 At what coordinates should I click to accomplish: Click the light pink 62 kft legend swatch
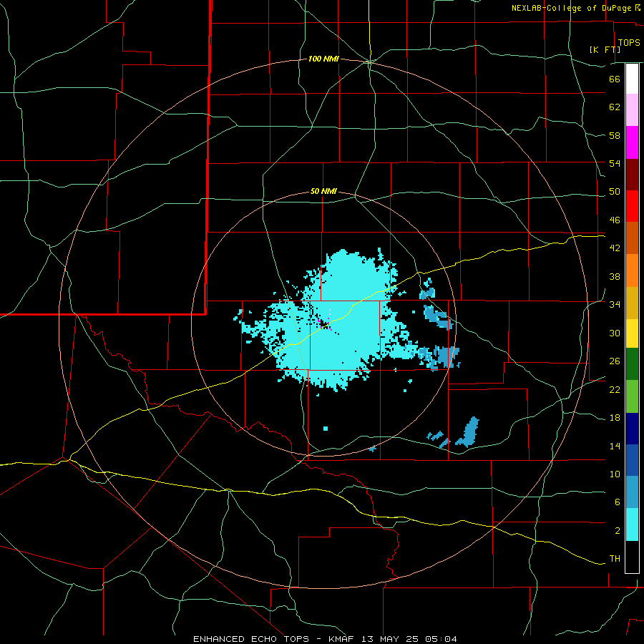[x=632, y=110]
